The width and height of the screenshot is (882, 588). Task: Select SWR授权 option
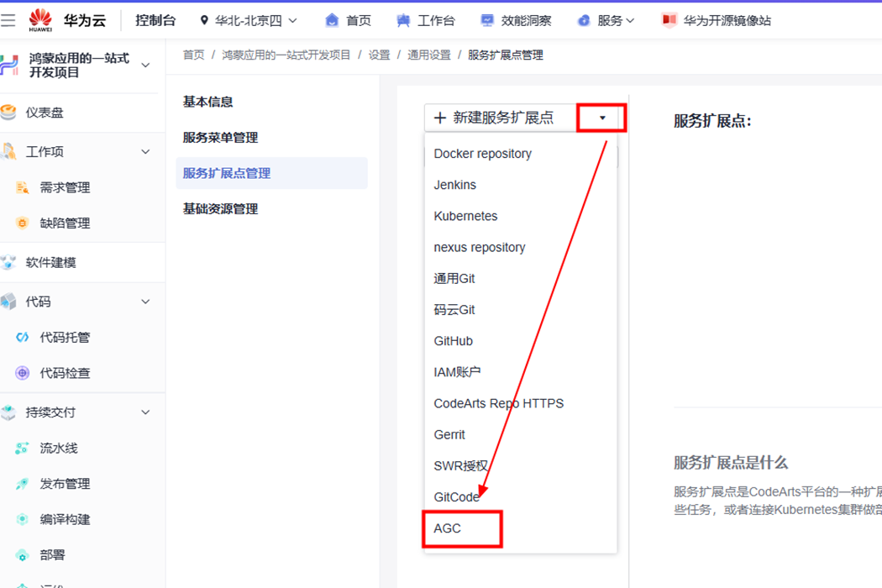pos(520,466)
